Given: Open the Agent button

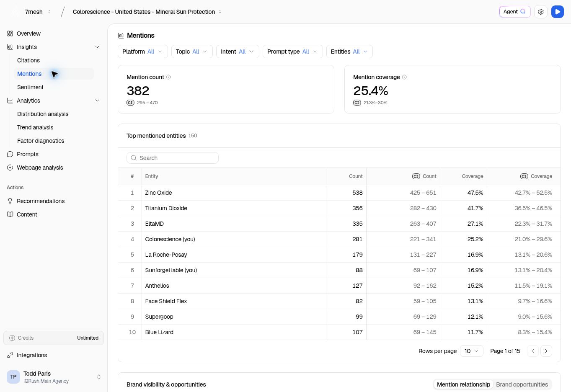Looking at the screenshot, I should [x=515, y=12].
